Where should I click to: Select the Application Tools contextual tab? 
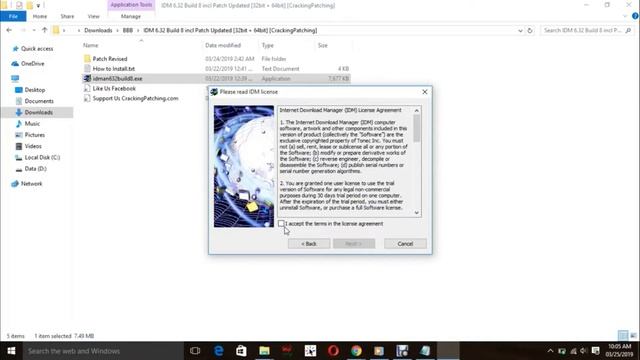click(x=131, y=5)
